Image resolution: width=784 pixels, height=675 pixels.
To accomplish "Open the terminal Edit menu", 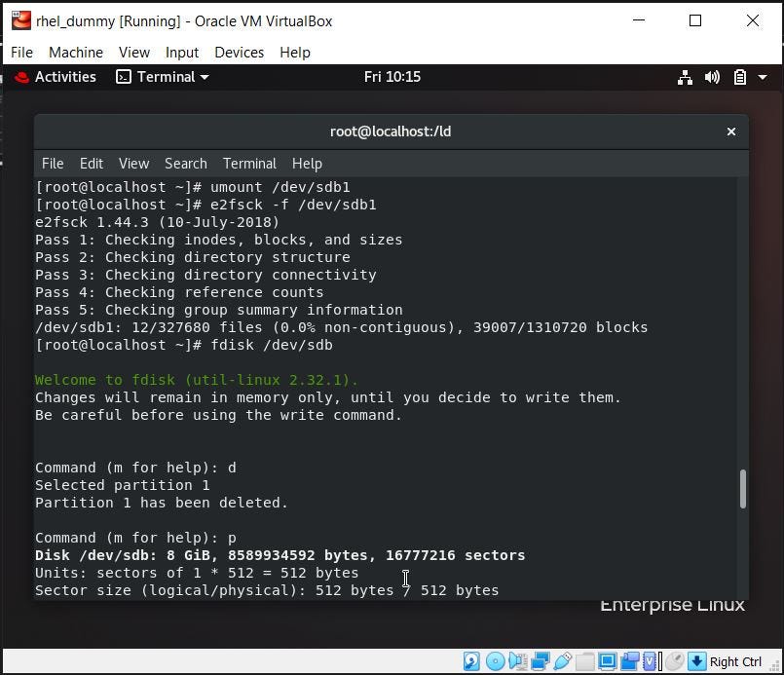I will (x=91, y=164).
